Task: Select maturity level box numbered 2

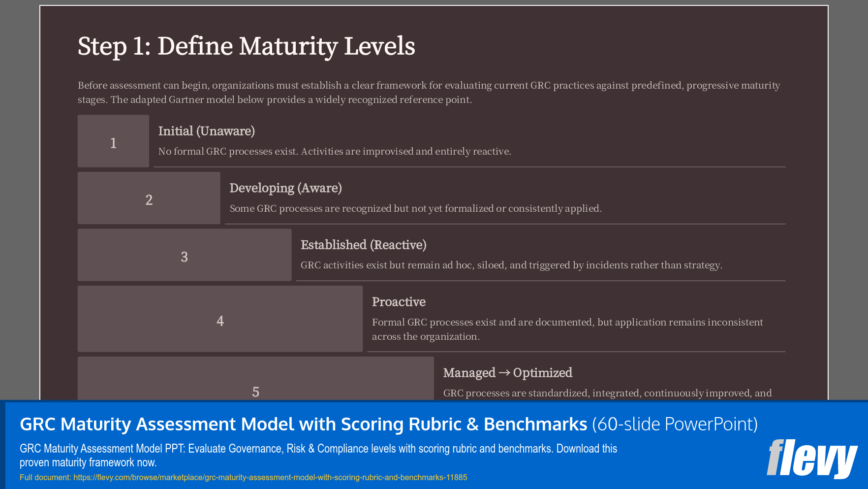Action: click(148, 197)
